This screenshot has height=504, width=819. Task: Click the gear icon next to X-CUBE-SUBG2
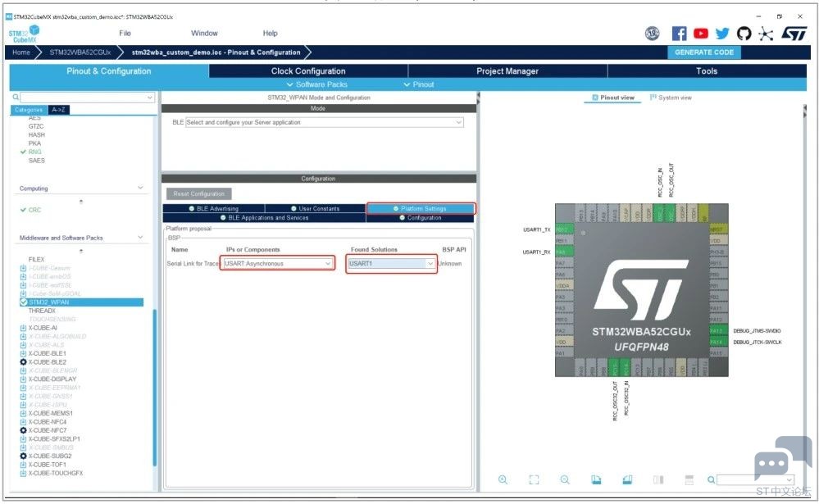23,456
